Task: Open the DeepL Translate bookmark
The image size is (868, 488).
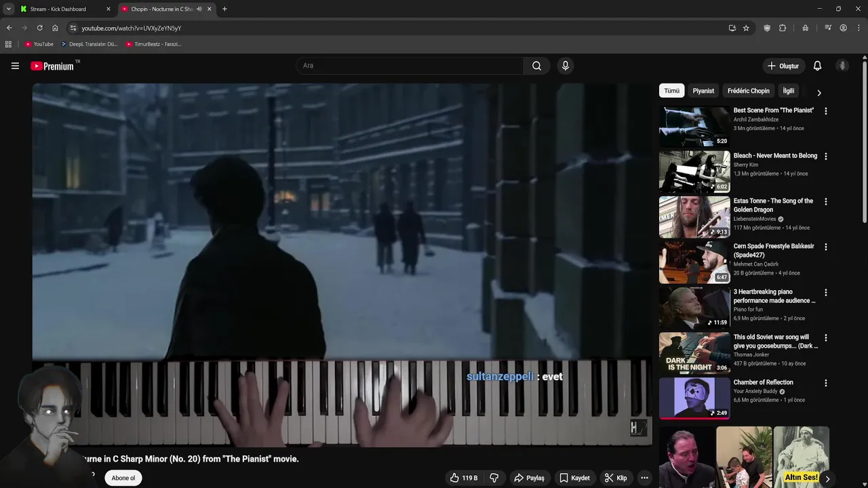Action: 89,44
